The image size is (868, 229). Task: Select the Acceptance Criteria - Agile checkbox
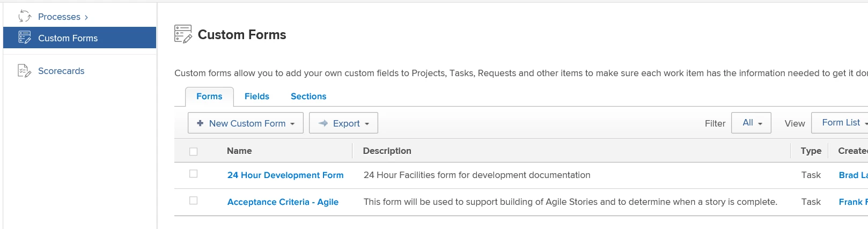pyautogui.click(x=194, y=201)
